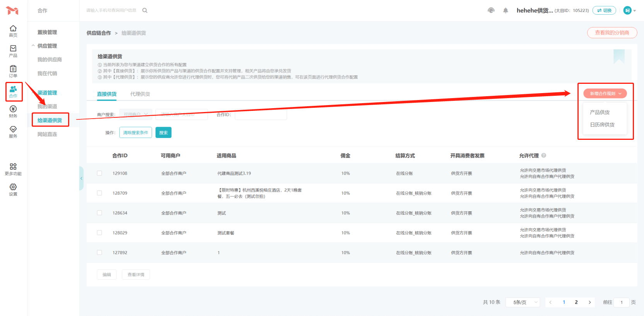Viewport: 644px width, 316px height.
Task: Focus the 前往 page number input
Action: (622, 302)
